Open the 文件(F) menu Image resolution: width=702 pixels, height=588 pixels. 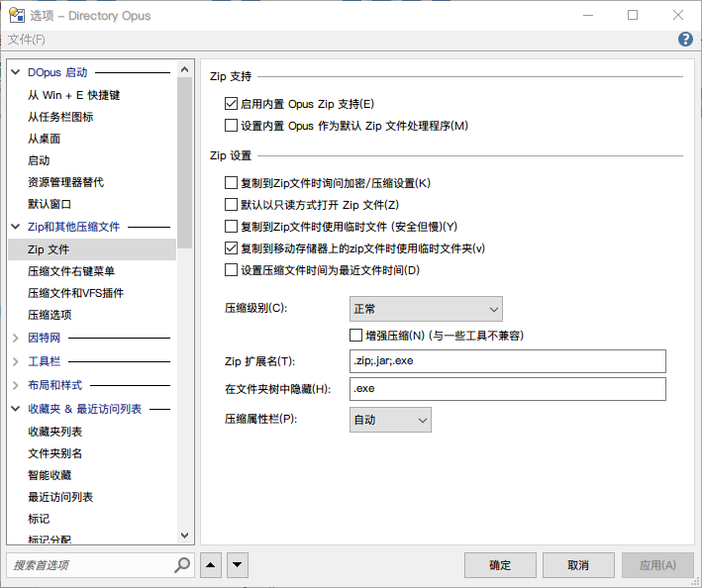27,40
